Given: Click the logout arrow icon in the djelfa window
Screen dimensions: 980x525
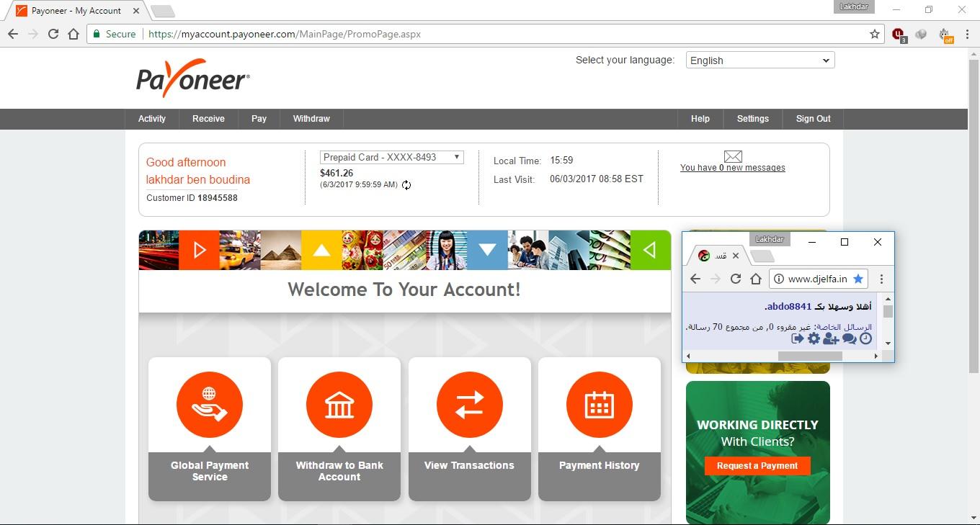Looking at the screenshot, I should pos(797,338).
